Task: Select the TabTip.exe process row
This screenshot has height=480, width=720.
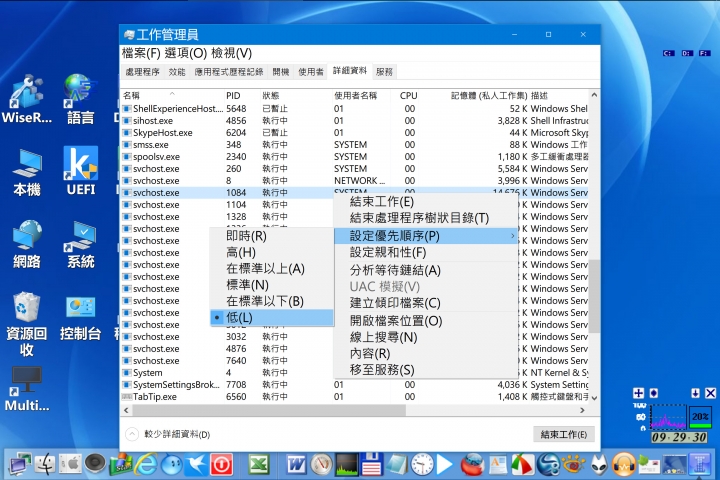Action: pos(355,396)
